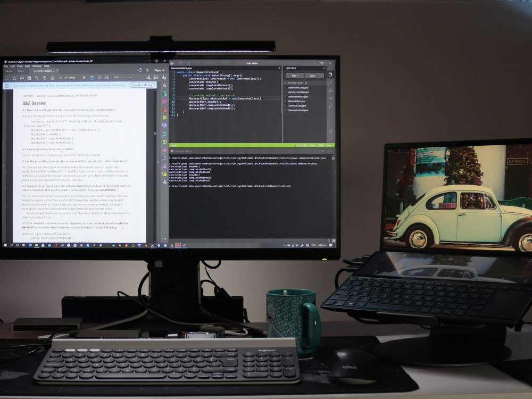Screen dimensions: 532x399
Task: Click CRLF line ending in status bar
Action: click(321, 145)
